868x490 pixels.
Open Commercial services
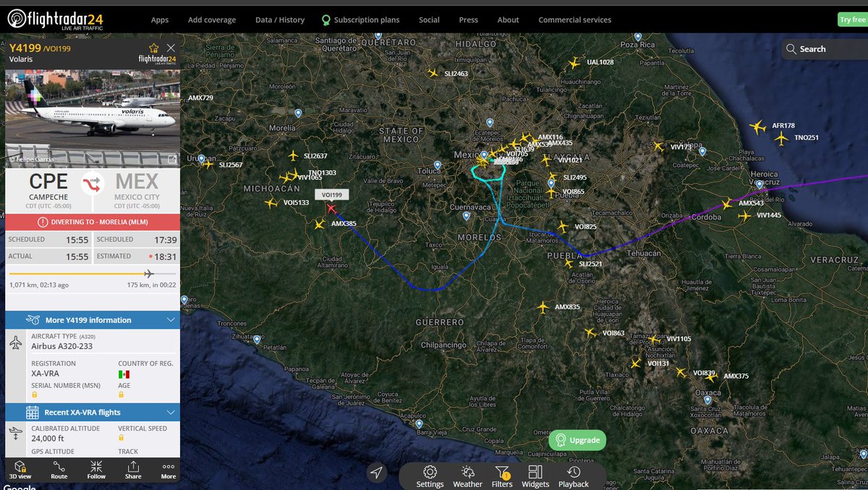coord(575,20)
